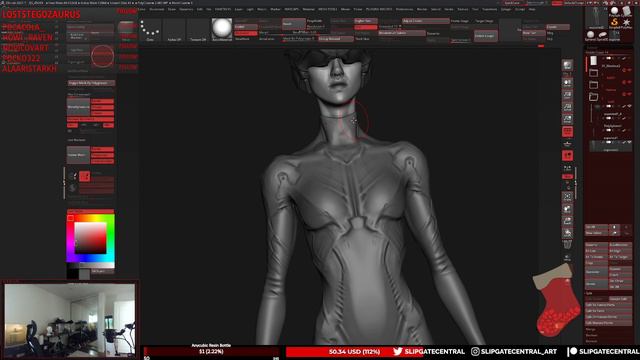
Task: Click the large red circle brush indicator
Action: coord(102,56)
